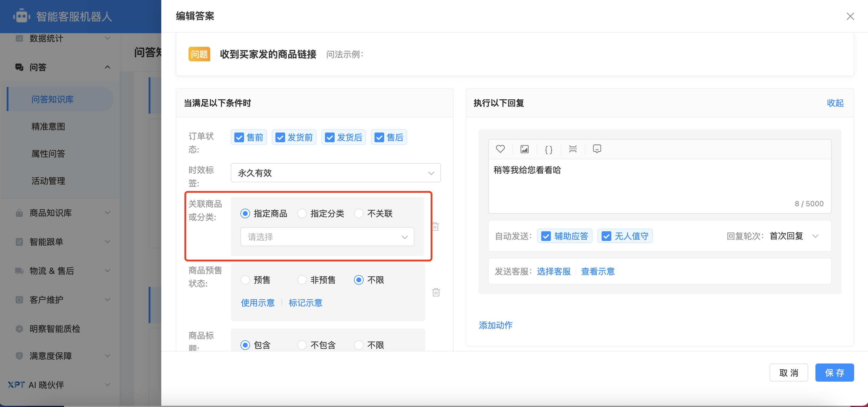The height and width of the screenshot is (407, 868).
Task: Expand the 满意度保障 menu chevron
Action: [108, 356]
